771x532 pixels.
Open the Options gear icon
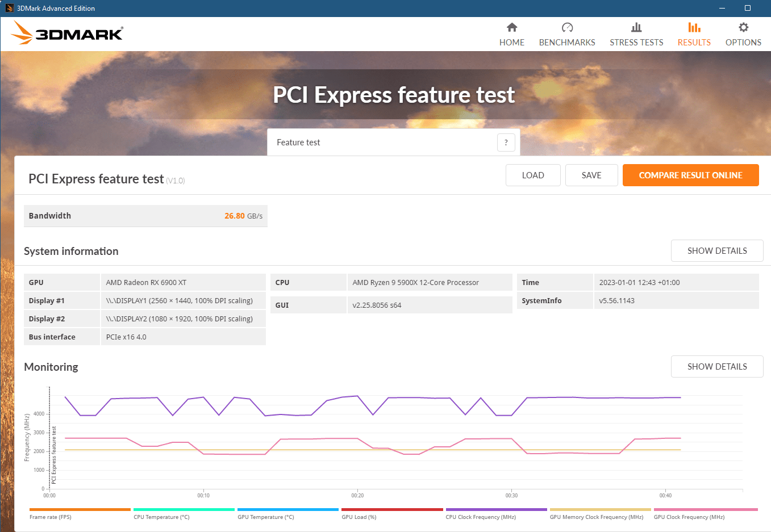[x=743, y=27]
